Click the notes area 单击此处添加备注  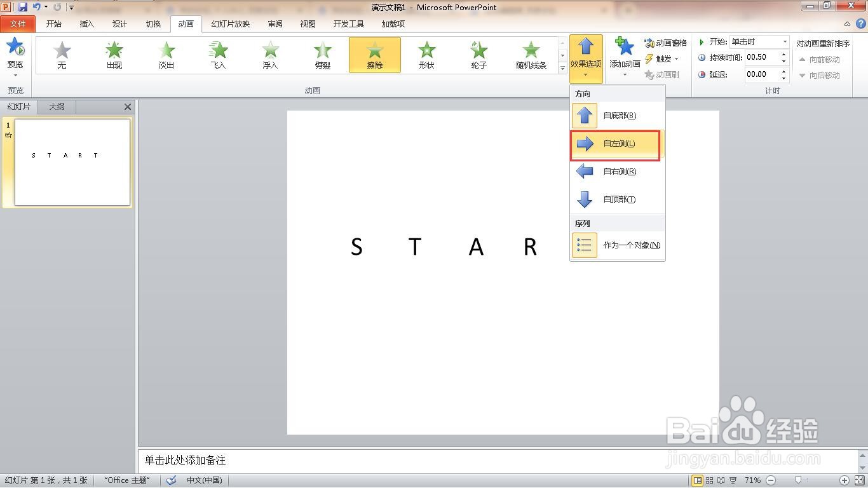185,460
